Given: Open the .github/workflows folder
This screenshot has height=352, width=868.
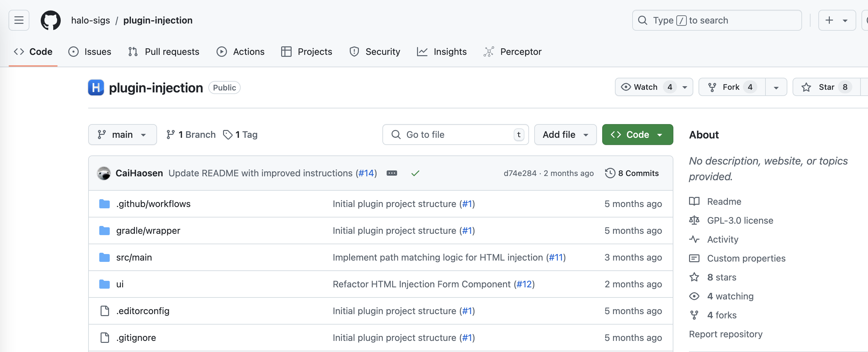Looking at the screenshot, I should (x=153, y=204).
